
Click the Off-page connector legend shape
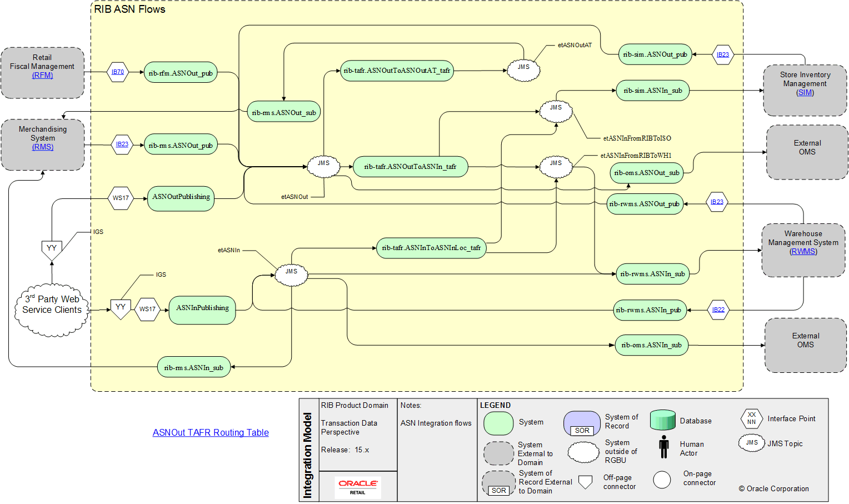pyautogui.click(x=585, y=482)
